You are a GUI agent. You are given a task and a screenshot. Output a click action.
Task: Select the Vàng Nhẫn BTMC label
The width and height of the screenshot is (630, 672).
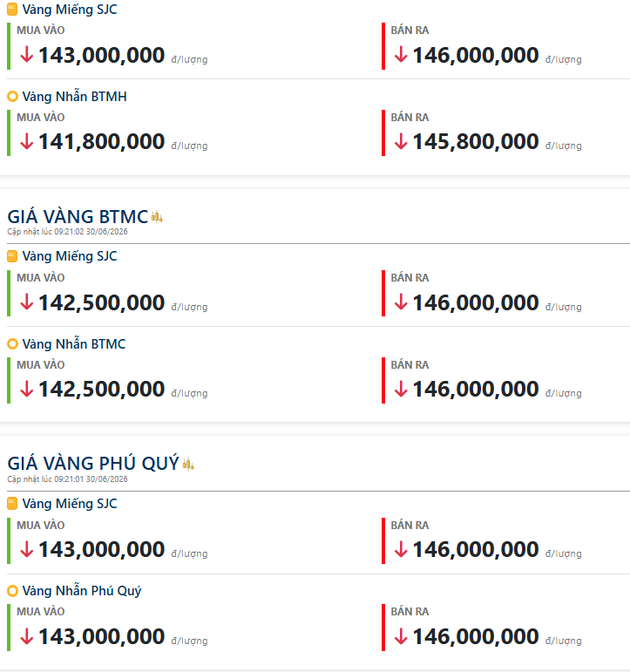[x=74, y=343]
